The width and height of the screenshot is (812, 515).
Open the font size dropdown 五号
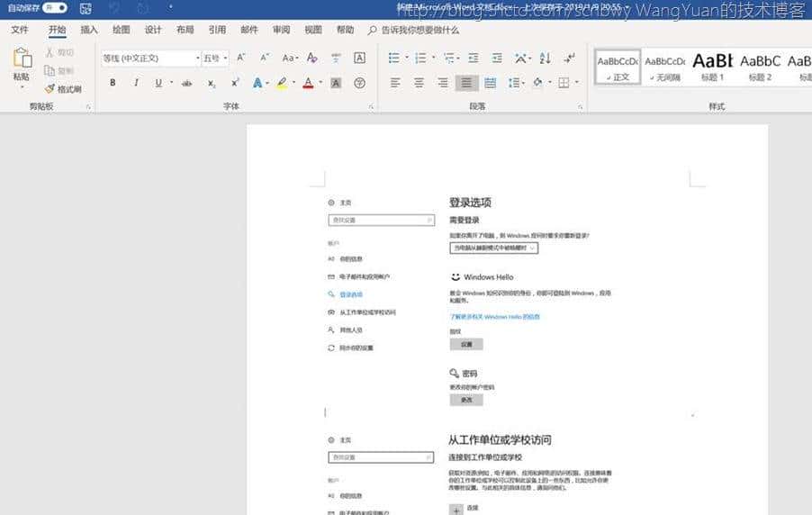(x=215, y=58)
